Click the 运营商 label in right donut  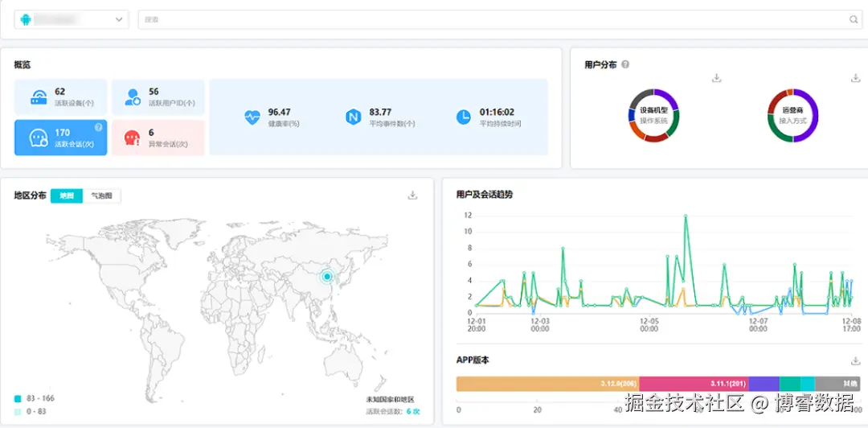[792, 110]
